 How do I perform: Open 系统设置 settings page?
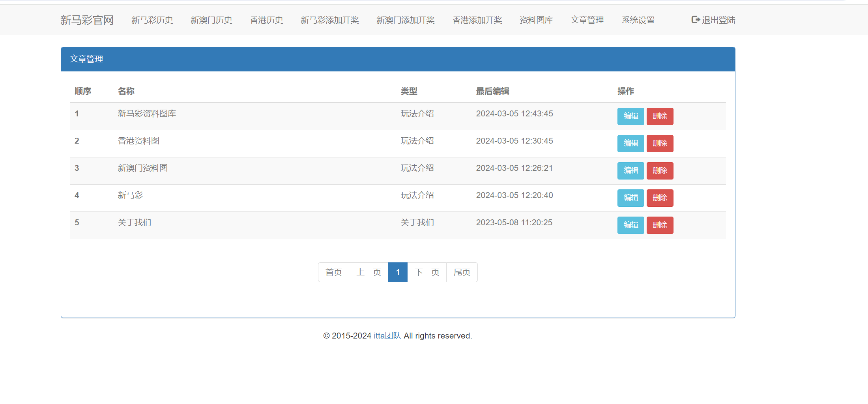tap(638, 20)
